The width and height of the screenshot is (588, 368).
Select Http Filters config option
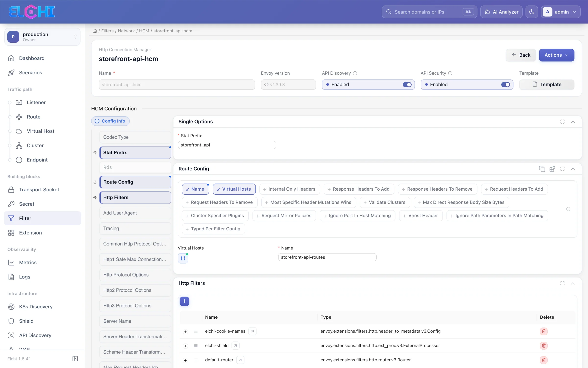click(135, 197)
